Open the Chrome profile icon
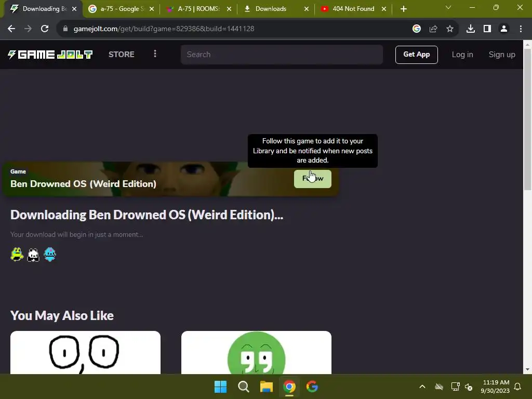Screen dimensions: 532x399 [504, 29]
